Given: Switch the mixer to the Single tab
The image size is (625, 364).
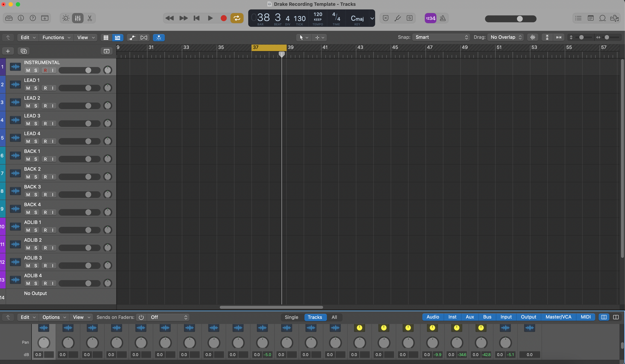Looking at the screenshot, I should [291, 317].
